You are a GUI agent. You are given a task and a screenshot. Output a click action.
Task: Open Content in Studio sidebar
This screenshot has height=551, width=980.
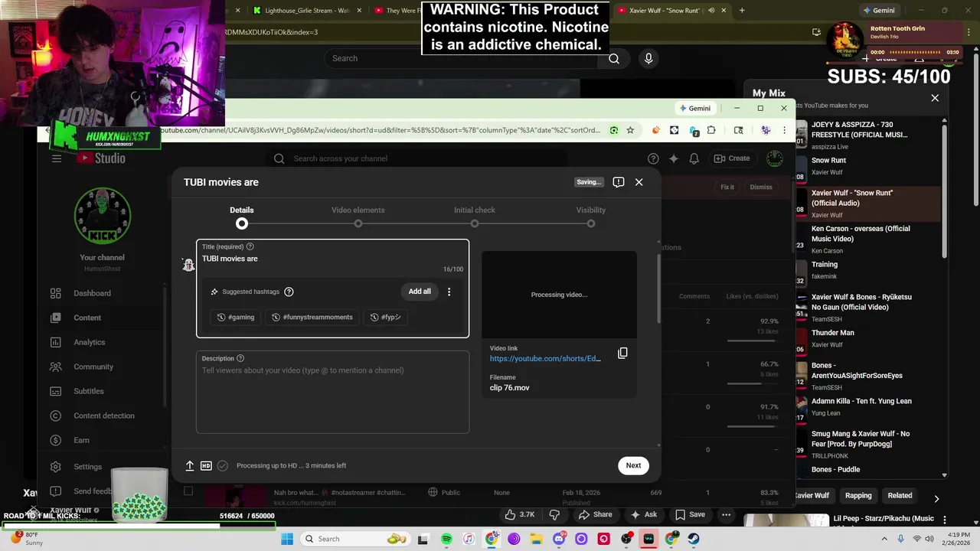(x=87, y=318)
